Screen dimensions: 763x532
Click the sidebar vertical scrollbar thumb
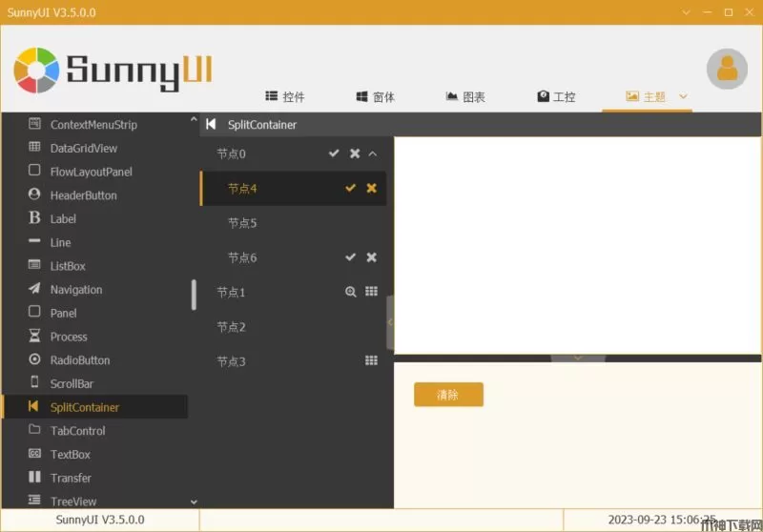[195, 295]
